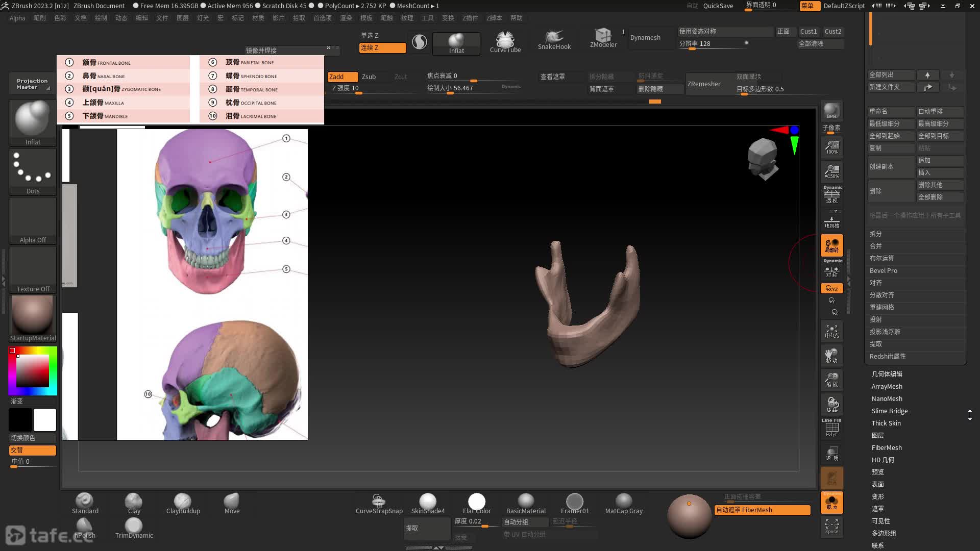The image size is (980, 551).
Task: Click the Xpose icon
Action: (x=831, y=527)
